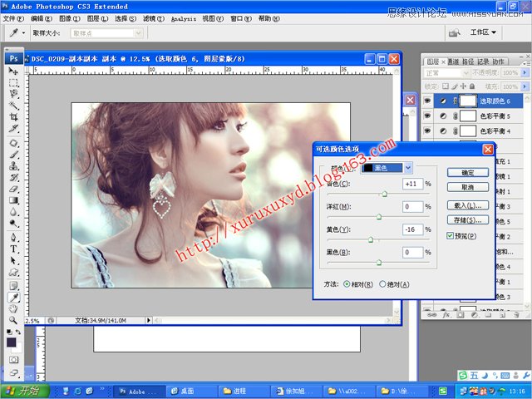Viewport: 532px width, 399px height.
Task: Select the Eyedropper tool in toolbox
Action: click(13, 298)
